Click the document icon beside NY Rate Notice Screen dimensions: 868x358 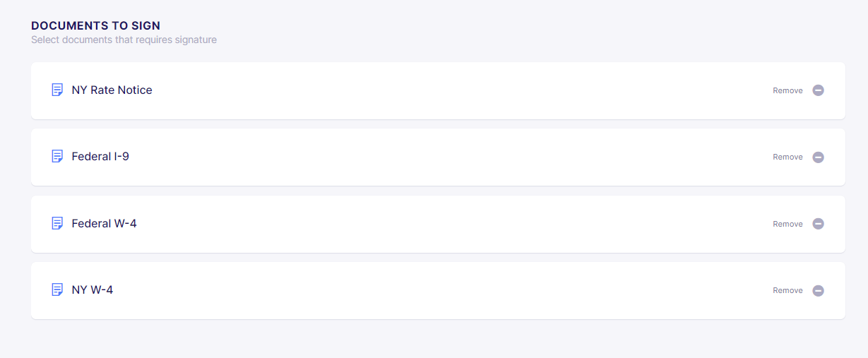[57, 90]
